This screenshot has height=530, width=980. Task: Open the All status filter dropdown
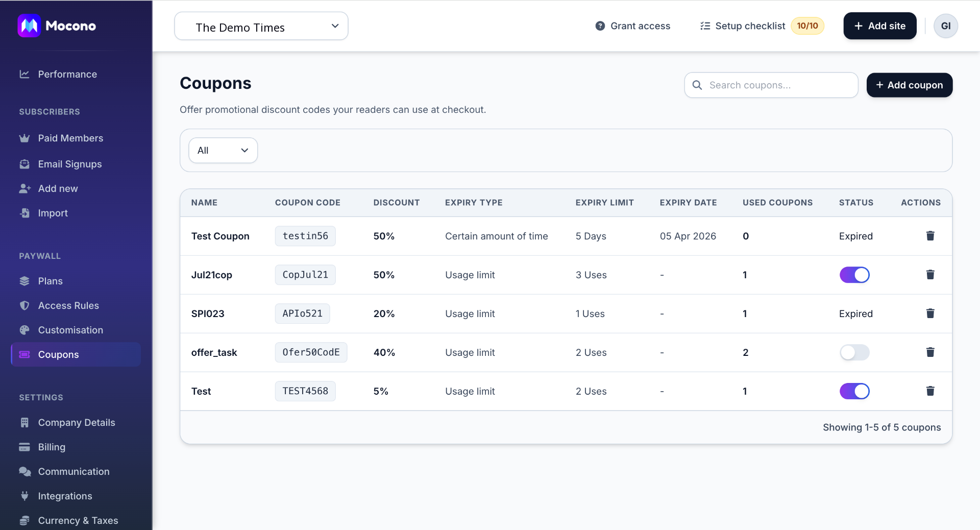tap(223, 150)
